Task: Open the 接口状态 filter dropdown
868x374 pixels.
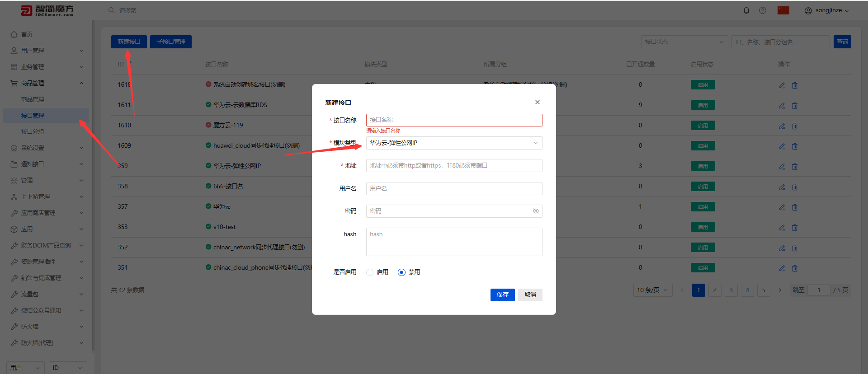Action: [684, 42]
